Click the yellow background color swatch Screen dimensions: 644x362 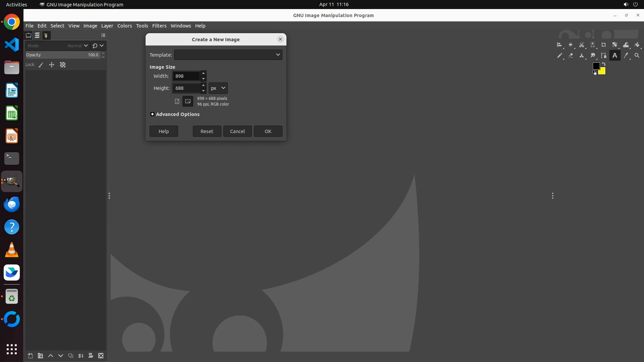pos(603,72)
